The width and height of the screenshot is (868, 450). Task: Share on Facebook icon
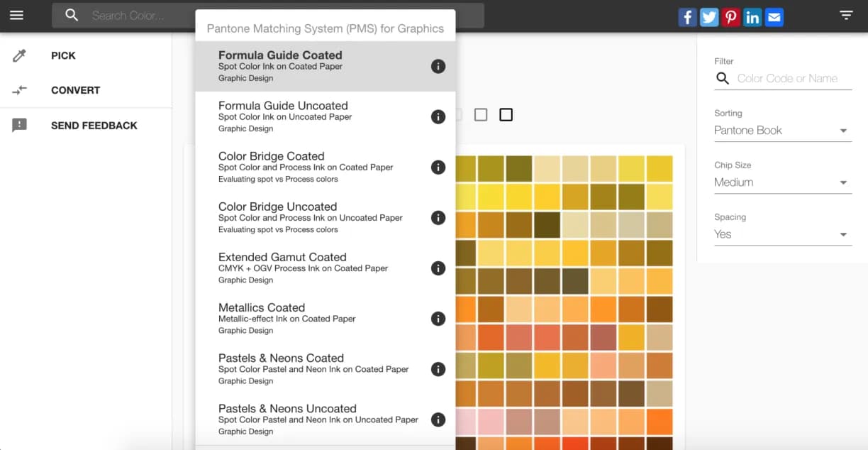pos(687,17)
